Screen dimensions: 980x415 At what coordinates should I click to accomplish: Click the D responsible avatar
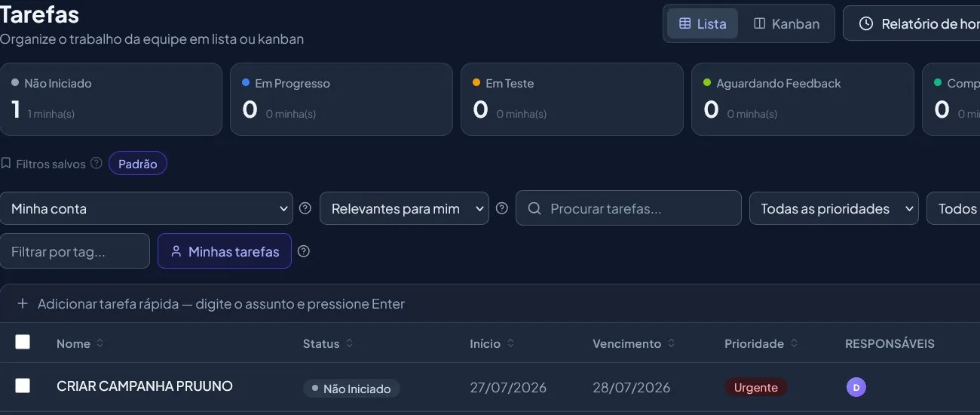856,387
